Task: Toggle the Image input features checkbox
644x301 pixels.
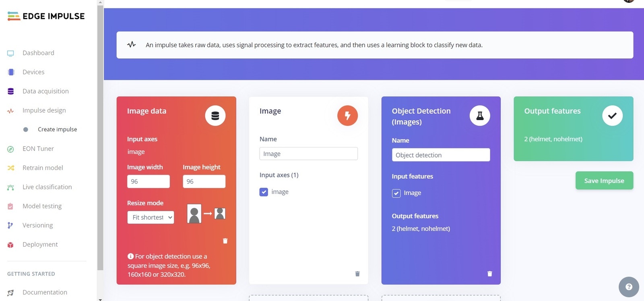Action: tap(396, 193)
